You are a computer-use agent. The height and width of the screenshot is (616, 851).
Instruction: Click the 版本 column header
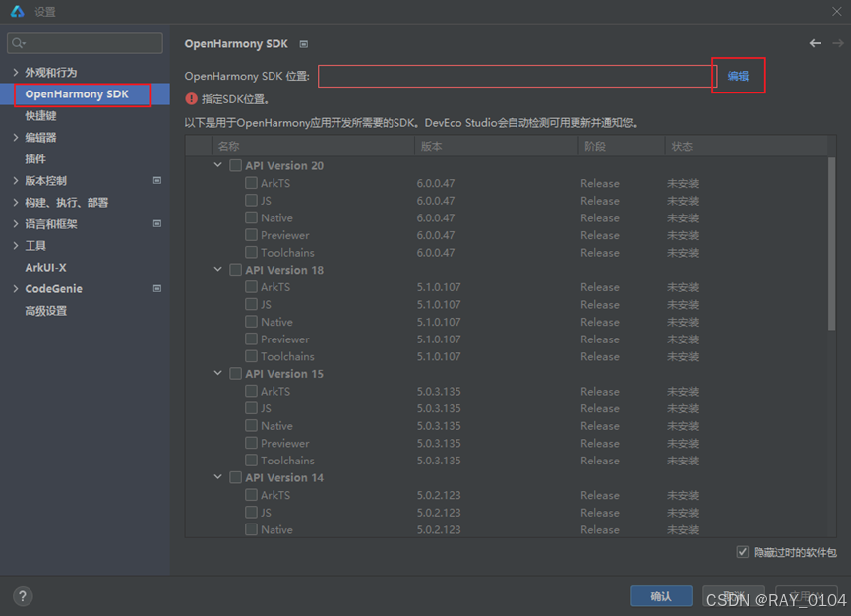point(497,146)
